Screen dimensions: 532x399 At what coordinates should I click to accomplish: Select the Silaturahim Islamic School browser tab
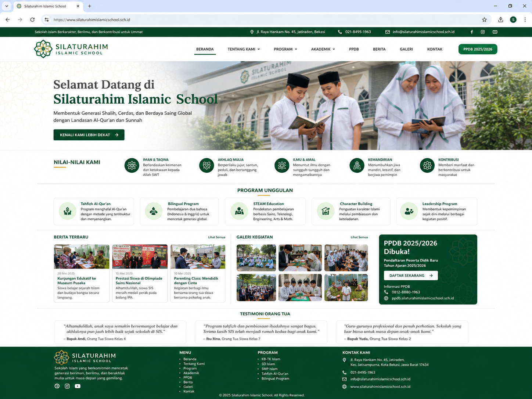[x=48, y=6]
